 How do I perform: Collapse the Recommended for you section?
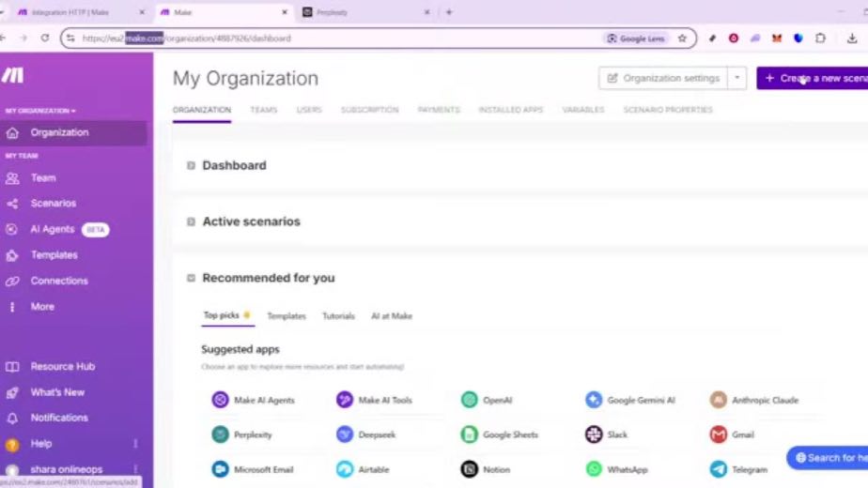point(191,278)
